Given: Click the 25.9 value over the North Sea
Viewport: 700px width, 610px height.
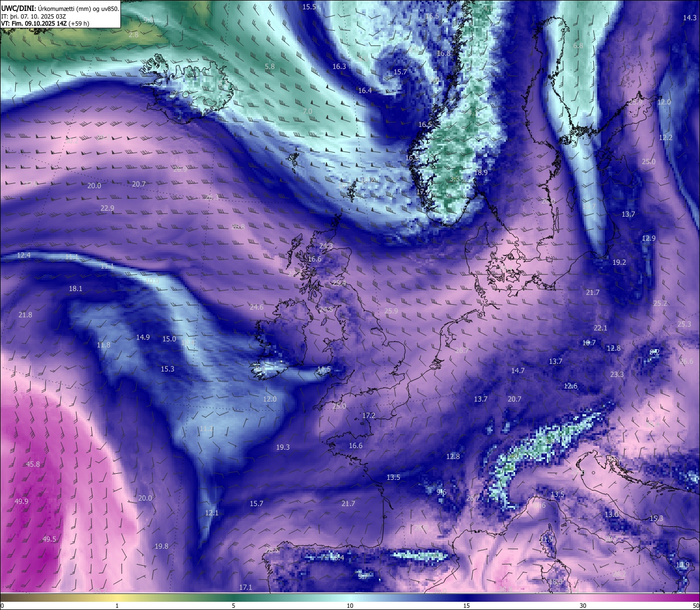Looking at the screenshot, I should [391, 311].
